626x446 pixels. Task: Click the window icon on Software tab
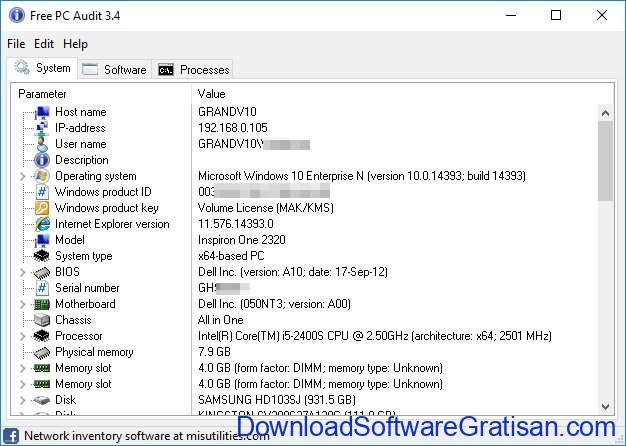90,69
